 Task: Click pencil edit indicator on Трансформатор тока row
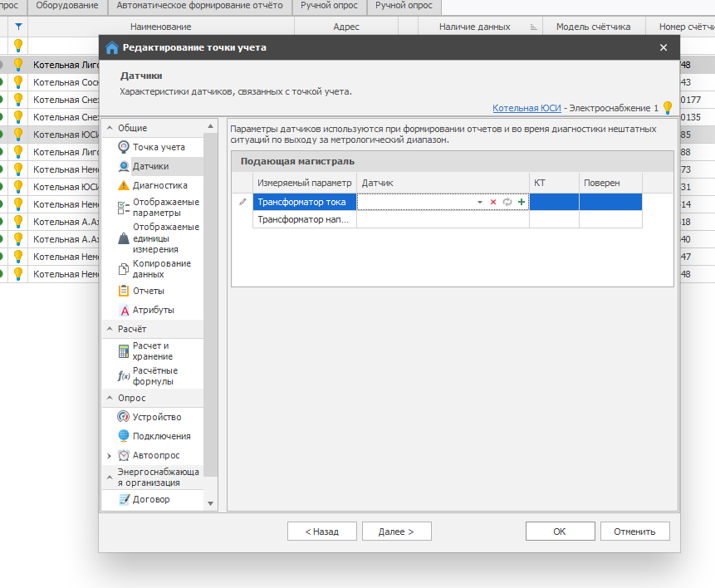coord(242,202)
